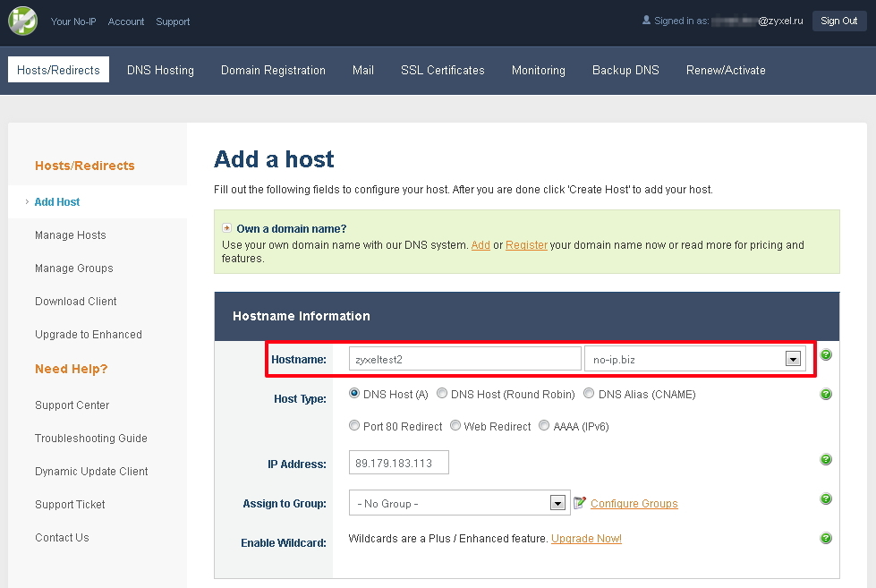Viewport: 876px width, 588px height.
Task: Click the IP Address input field
Action: (398, 463)
